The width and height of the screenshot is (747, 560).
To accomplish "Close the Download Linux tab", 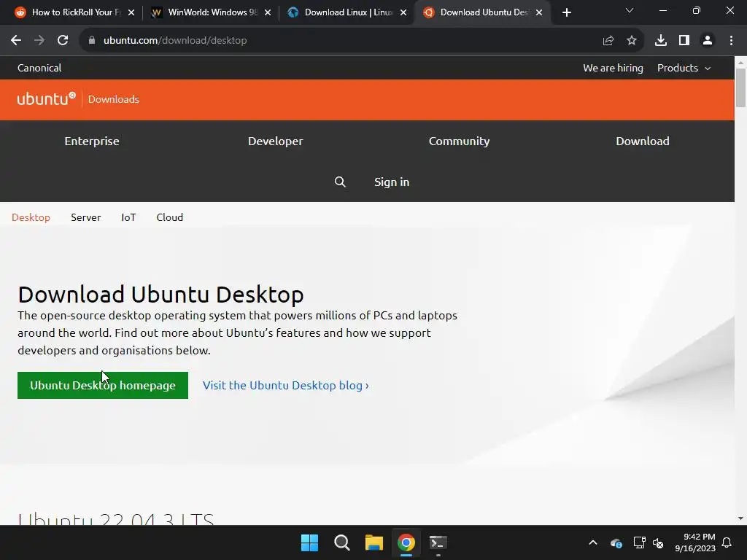I will (403, 12).
